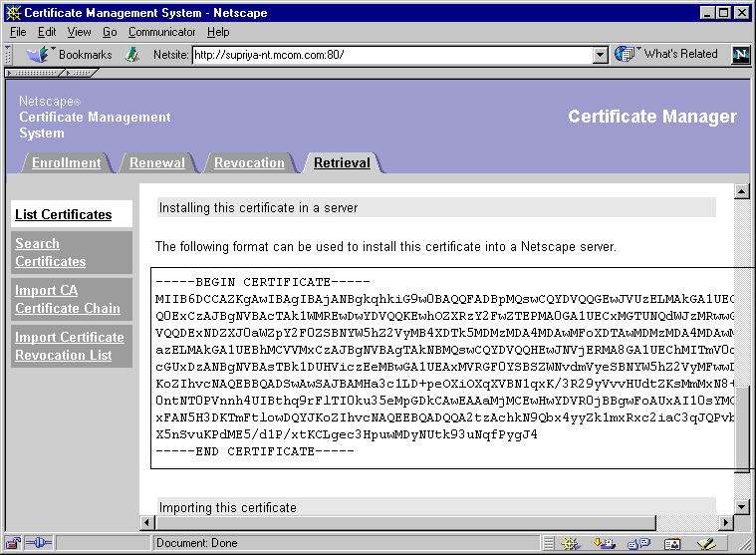This screenshot has height=555, width=756.
Task: Click the certificate line starting with X5nSvuKPdME5
Action: pos(347,434)
